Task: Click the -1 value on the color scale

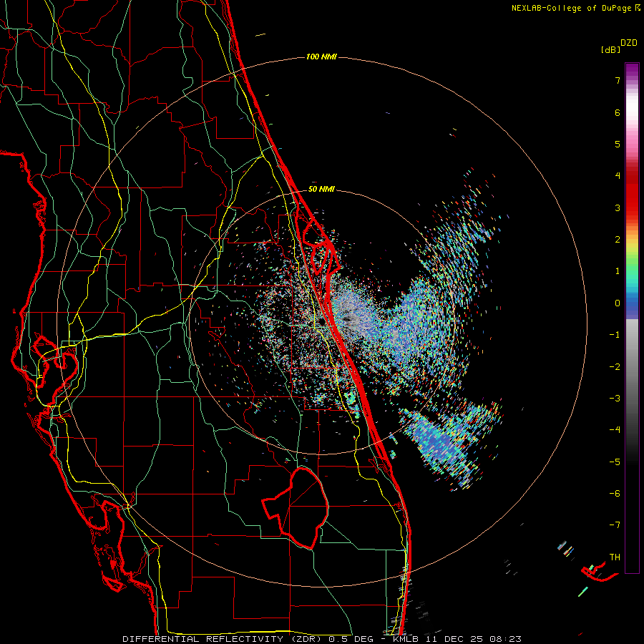Action: coord(615,335)
